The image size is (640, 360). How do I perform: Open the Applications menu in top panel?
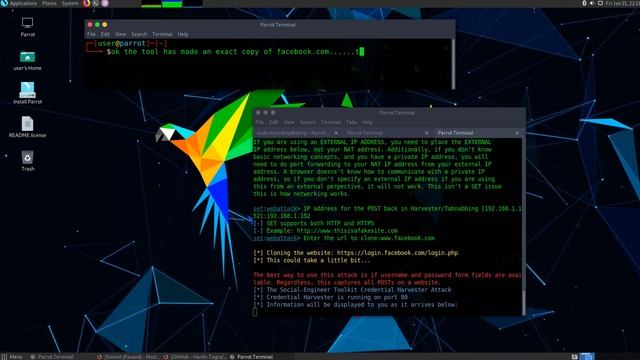coord(23,3)
